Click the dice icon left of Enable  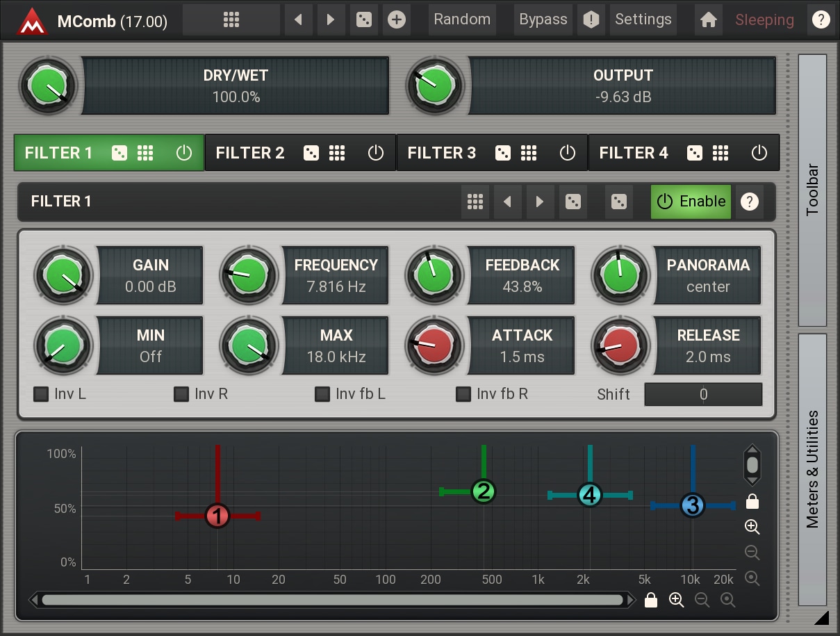tap(619, 202)
